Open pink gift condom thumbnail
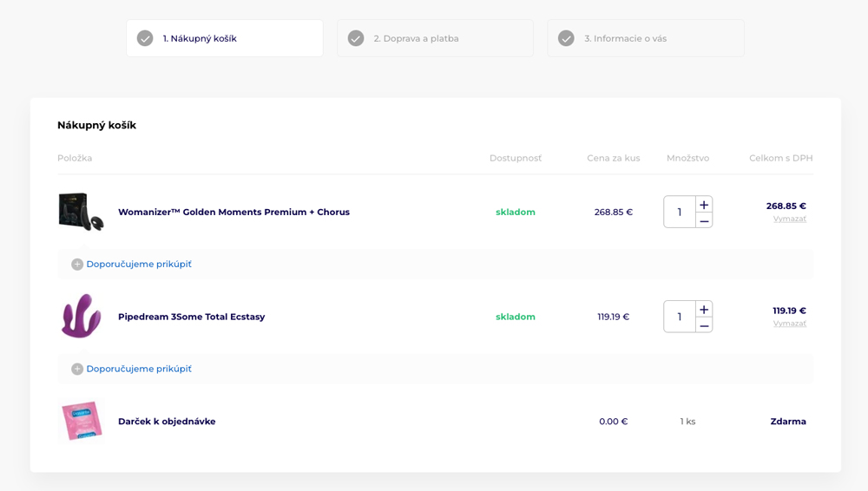Screen dimensions: 868x491 tap(82, 421)
